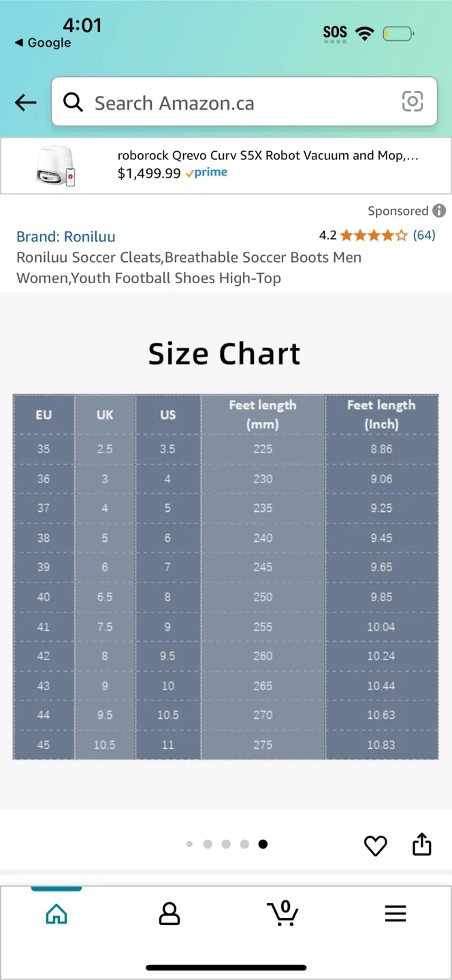
Task: Select the first pagination dot
Action: (x=189, y=844)
